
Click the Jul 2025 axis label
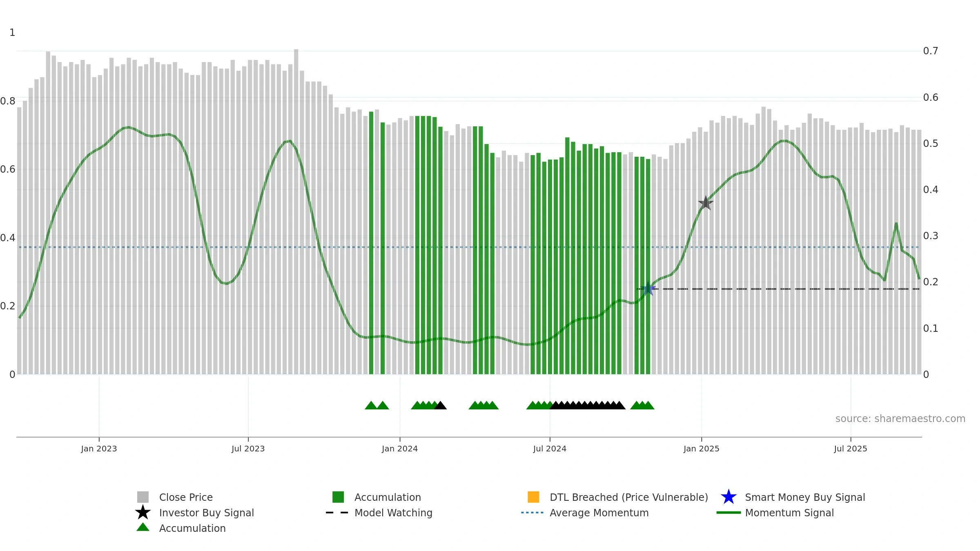tap(851, 449)
